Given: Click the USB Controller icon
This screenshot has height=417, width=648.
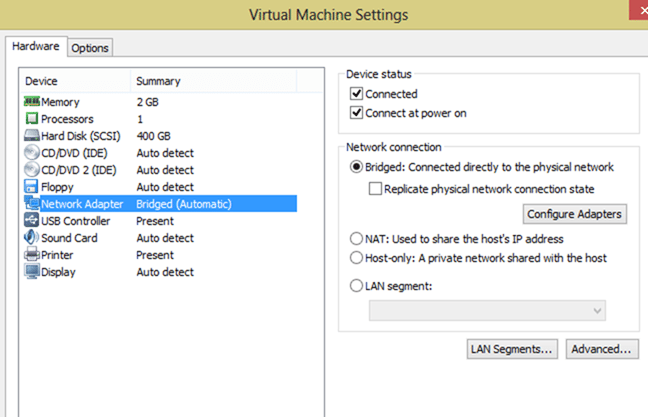Looking at the screenshot, I should [x=32, y=220].
